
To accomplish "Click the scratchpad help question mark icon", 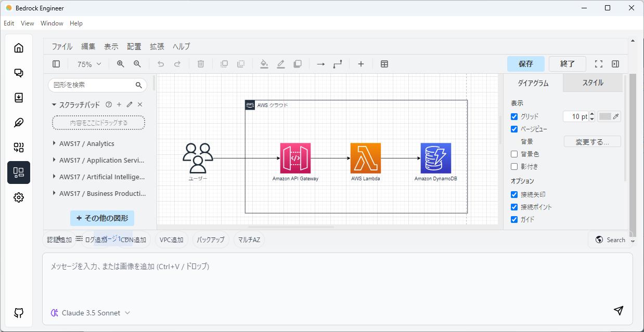I will tap(109, 104).
